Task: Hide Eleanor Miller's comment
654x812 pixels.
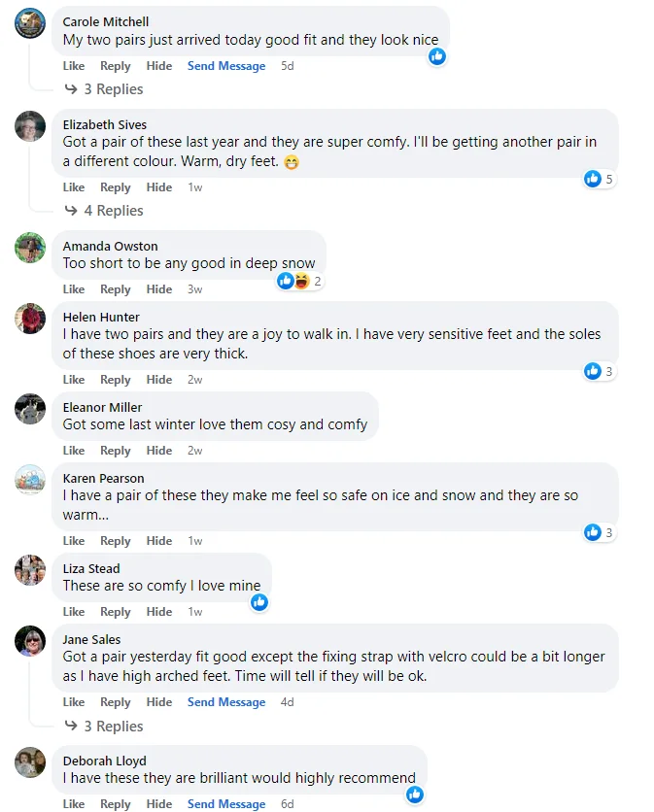Action: click(159, 451)
